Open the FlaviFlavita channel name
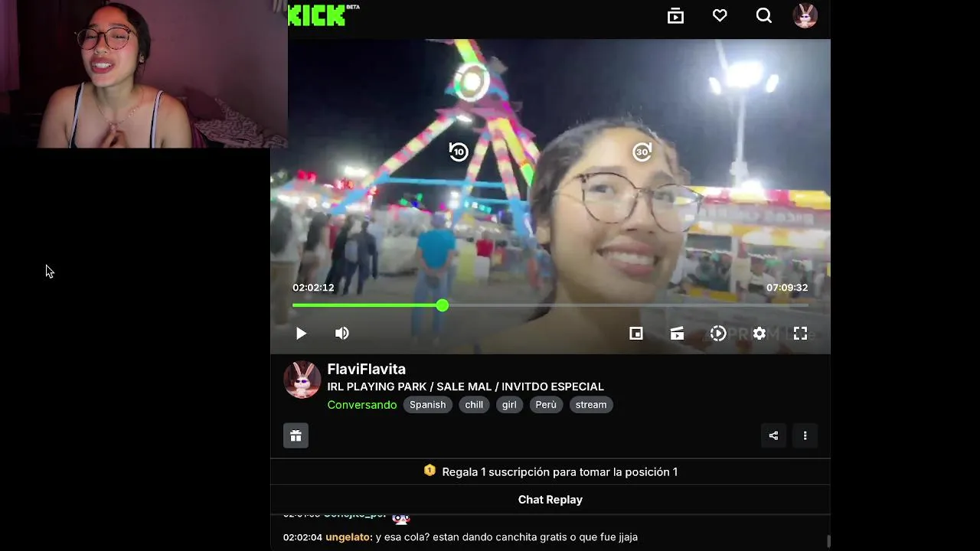The height and width of the screenshot is (551, 980). pyautogui.click(x=366, y=369)
